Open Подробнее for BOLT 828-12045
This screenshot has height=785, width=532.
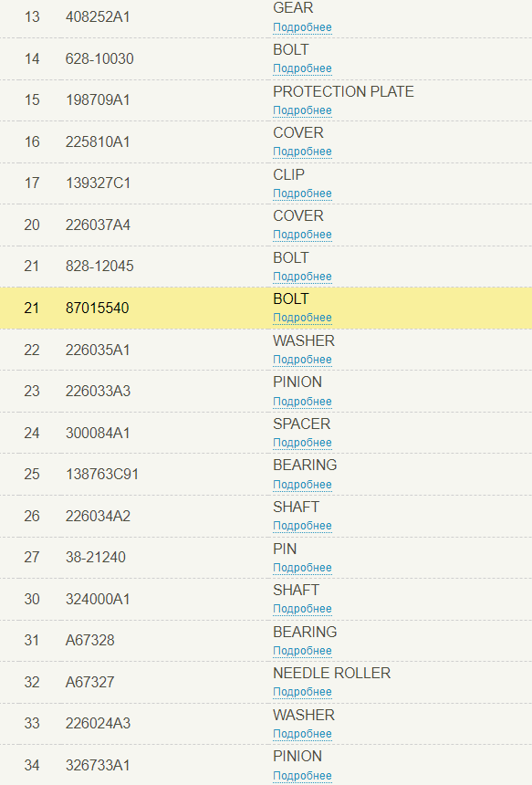point(302,277)
